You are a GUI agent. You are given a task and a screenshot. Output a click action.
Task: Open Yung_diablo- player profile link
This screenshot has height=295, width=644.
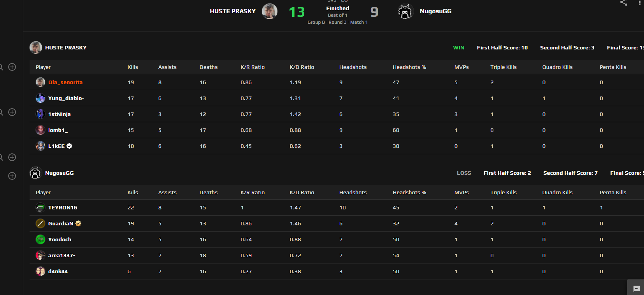click(66, 98)
